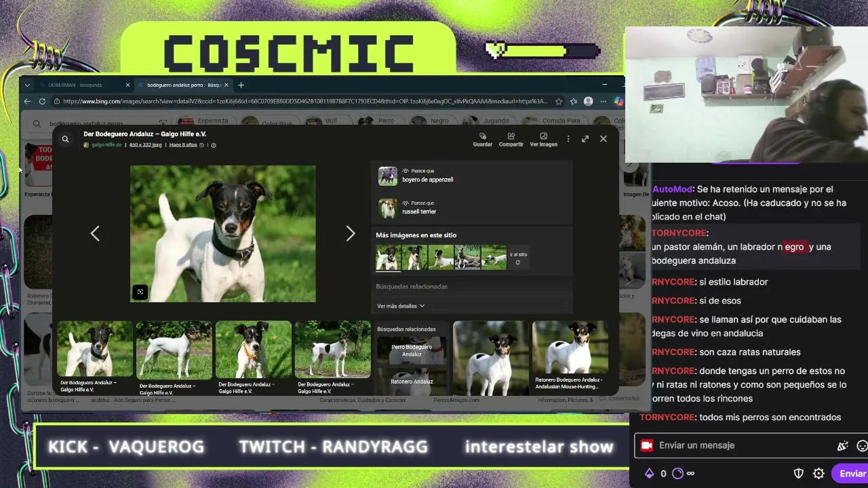
Task: Click the search magnifier in image viewer
Action: point(66,139)
